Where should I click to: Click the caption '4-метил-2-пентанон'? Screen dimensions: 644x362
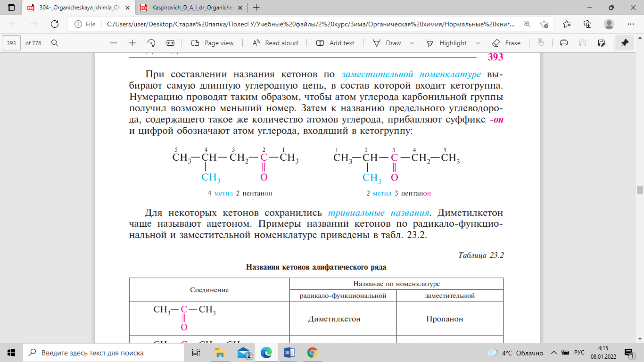pyautogui.click(x=240, y=193)
